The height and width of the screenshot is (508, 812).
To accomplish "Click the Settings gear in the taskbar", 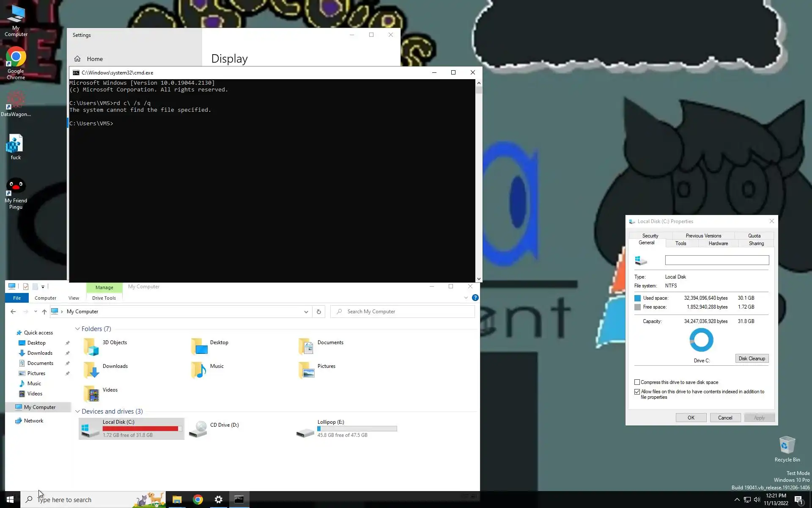I will 218,500.
